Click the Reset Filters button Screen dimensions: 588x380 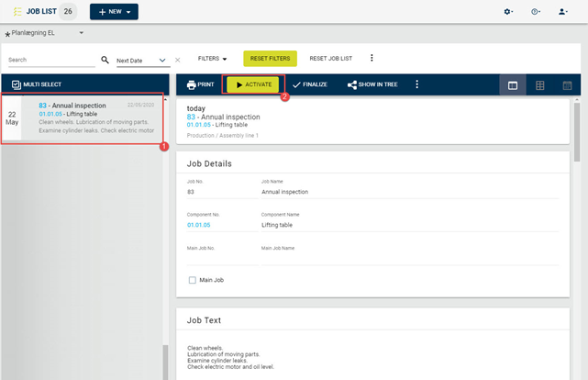270,59
